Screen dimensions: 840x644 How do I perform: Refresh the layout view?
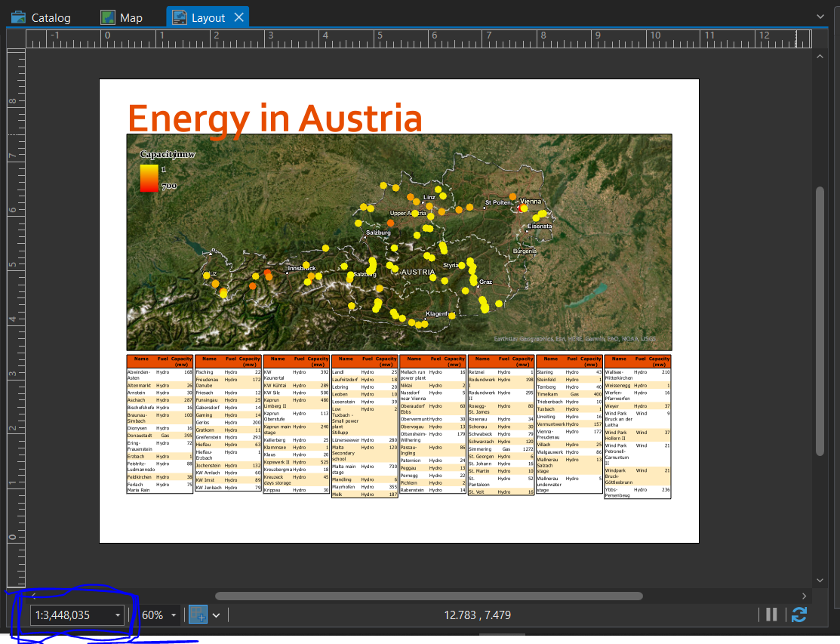[799, 615]
